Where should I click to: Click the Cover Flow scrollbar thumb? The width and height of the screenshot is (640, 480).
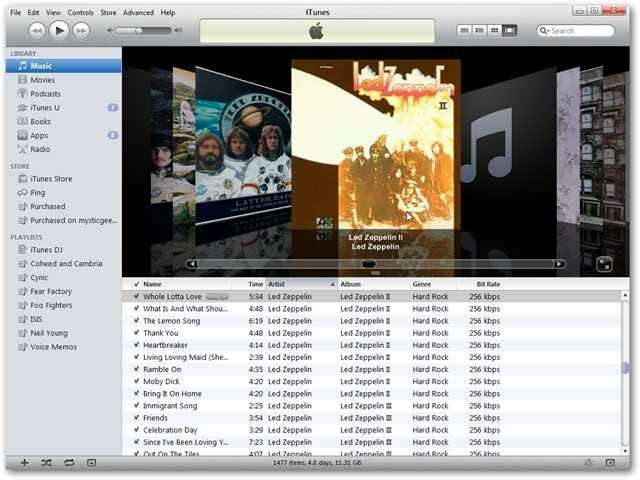click(369, 264)
